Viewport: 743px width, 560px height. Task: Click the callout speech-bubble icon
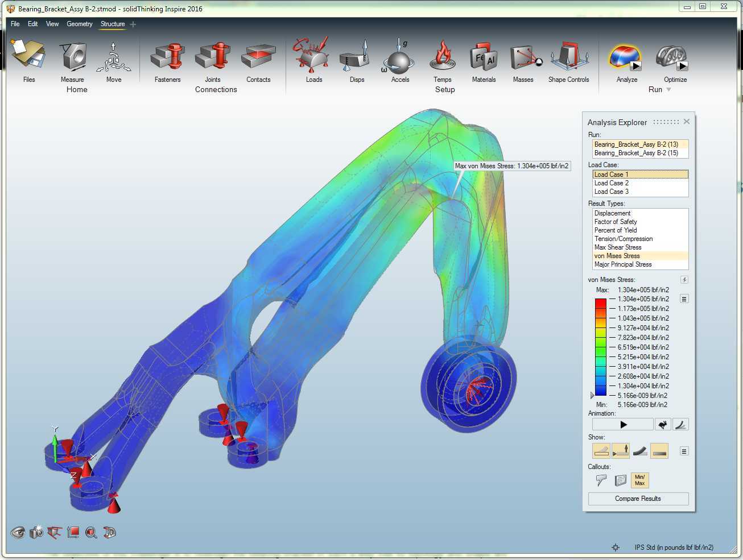(x=601, y=481)
